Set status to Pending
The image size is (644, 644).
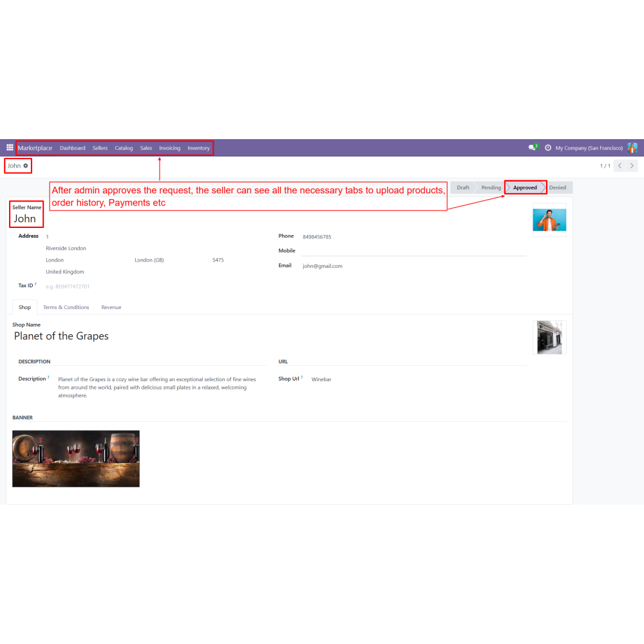(x=491, y=187)
